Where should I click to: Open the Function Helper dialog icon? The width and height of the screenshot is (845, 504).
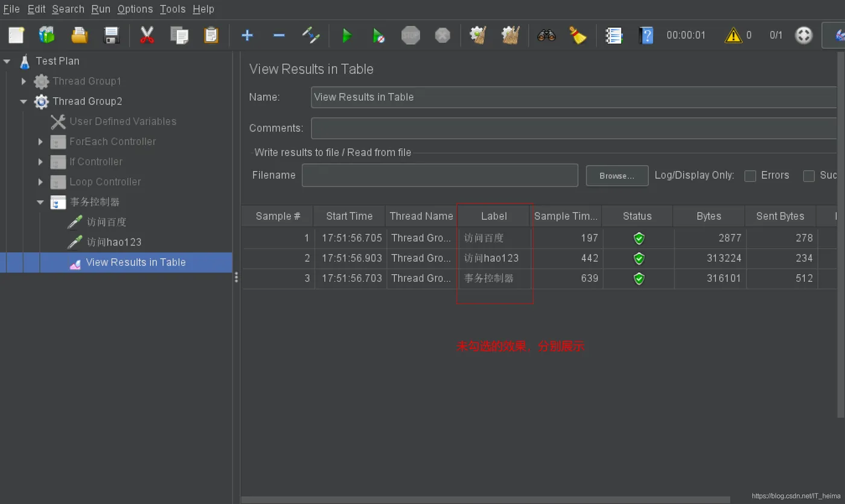[x=614, y=35]
